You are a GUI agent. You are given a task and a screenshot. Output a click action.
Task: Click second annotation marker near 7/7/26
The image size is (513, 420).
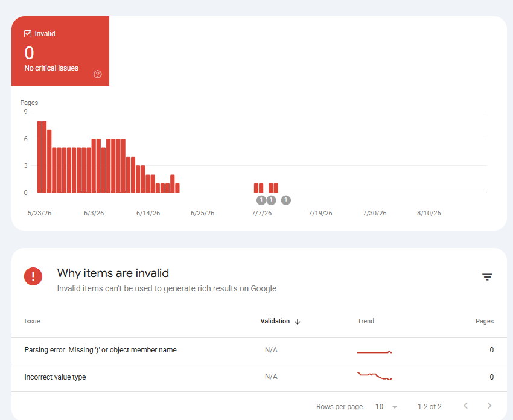pos(271,200)
